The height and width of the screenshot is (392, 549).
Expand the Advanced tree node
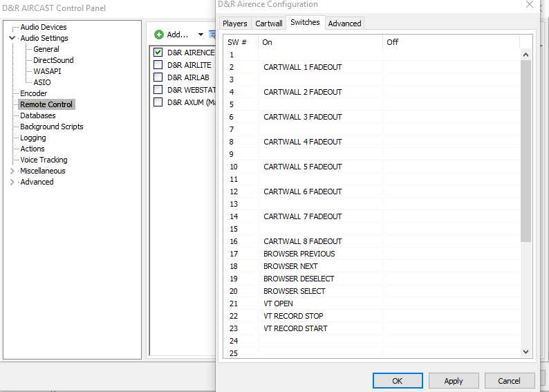12,182
